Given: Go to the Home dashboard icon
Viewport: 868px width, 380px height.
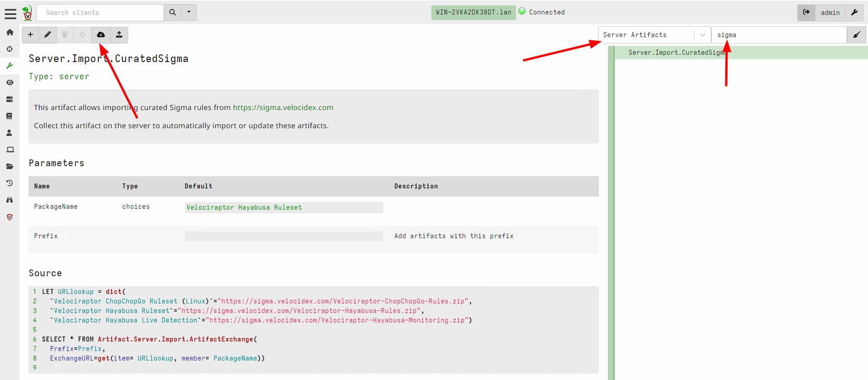Looking at the screenshot, I should tap(10, 32).
